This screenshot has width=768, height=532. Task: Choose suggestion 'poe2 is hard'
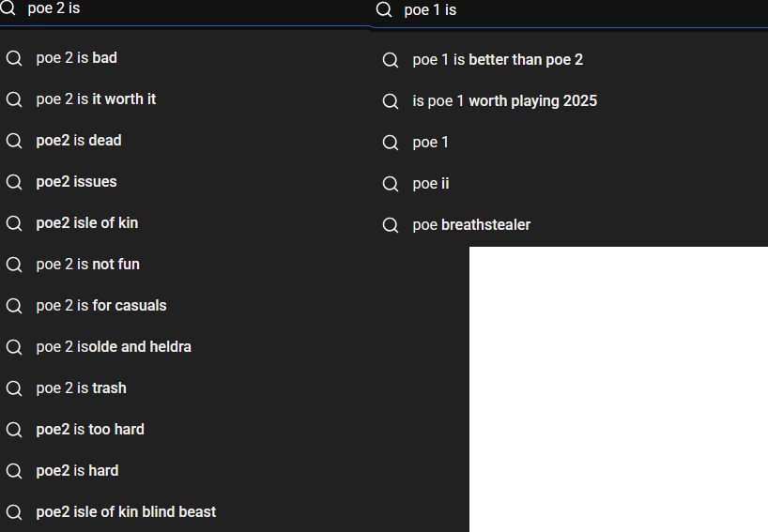coord(185,470)
